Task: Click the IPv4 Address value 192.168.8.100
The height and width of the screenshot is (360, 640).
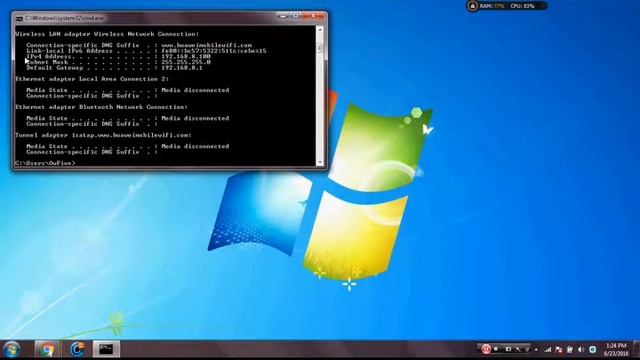Action: point(186,57)
